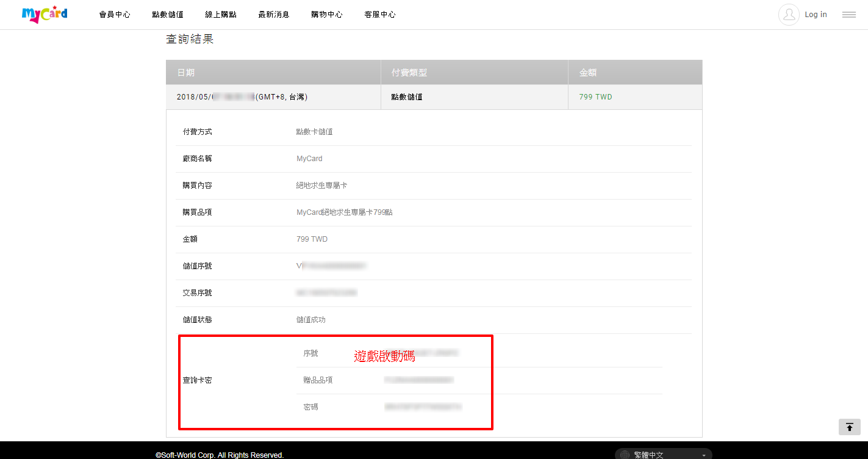Click the Soft-World Corp. copyright text
868x459 pixels.
[220, 455]
